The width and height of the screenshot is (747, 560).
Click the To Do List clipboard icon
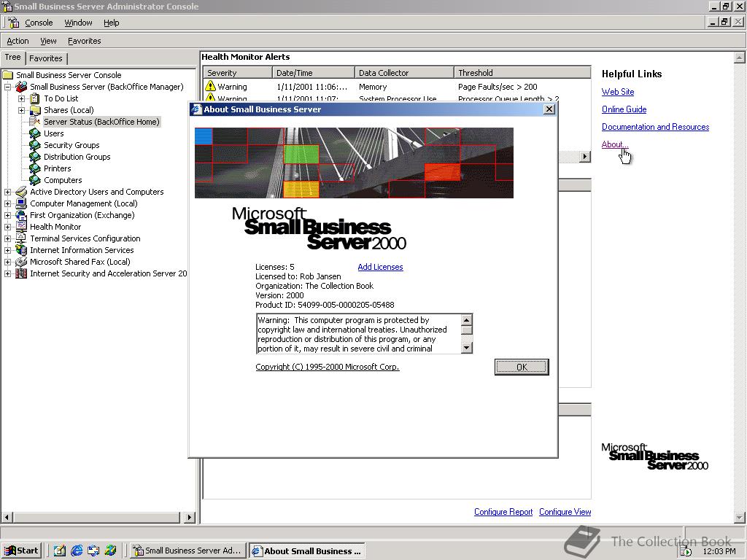(x=35, y=98)
